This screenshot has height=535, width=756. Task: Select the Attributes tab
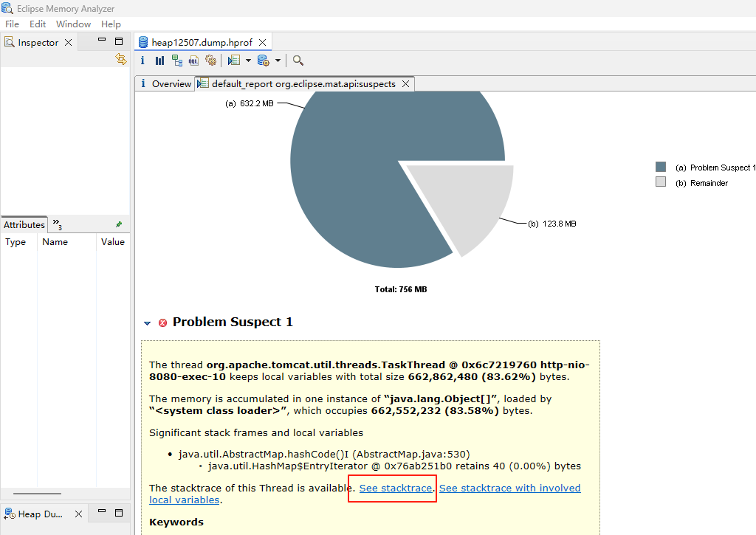[x=24, y=224]
